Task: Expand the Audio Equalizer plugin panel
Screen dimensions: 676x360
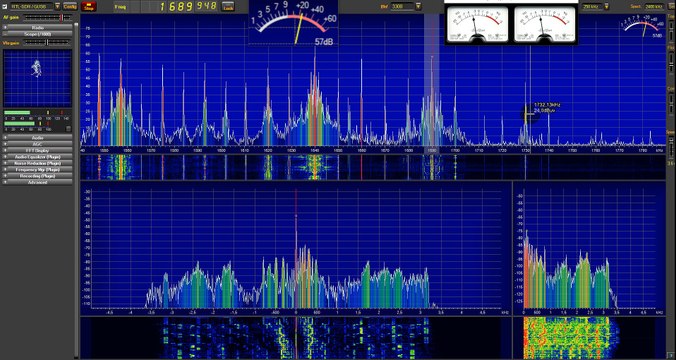Action: pos(38,157)
